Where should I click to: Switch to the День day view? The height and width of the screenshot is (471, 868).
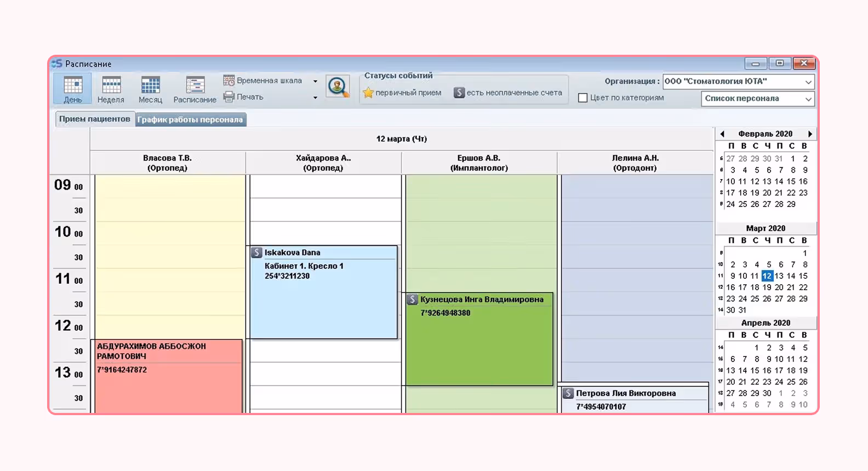point(73,89)
